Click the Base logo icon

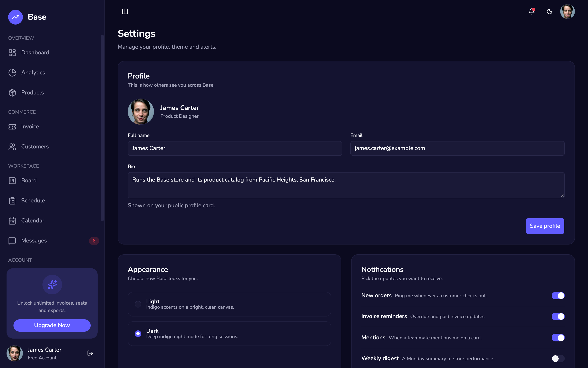pyautogui.click(x=15, y=17)
